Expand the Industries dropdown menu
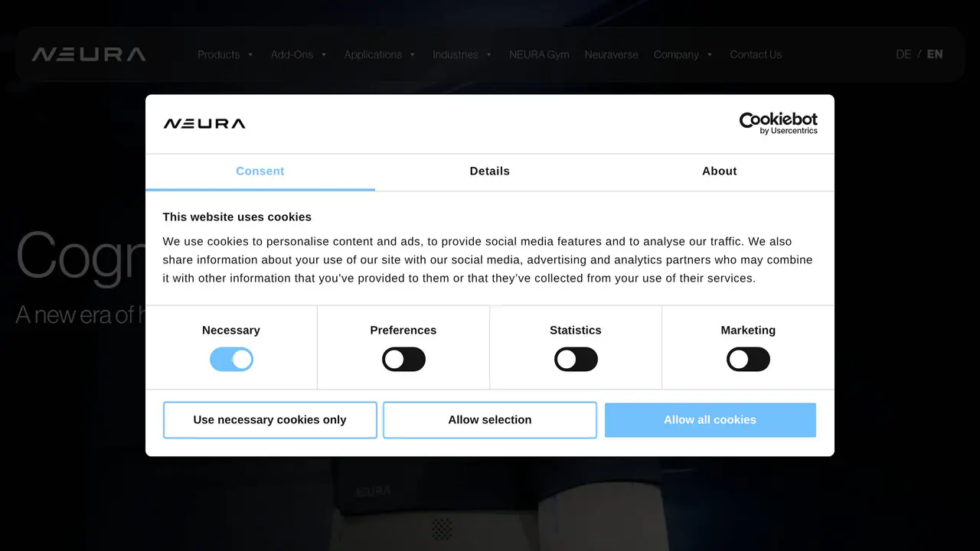This screenshot has height=551, width=980. pos(462,54)
